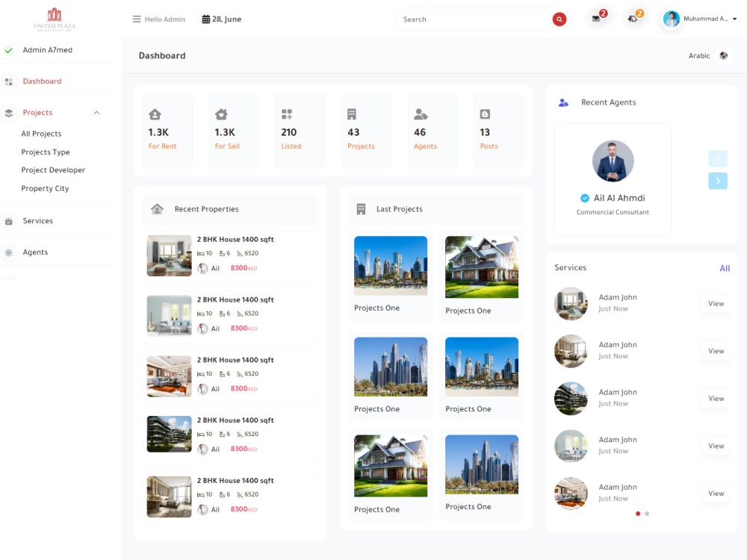Click the 210 Listed stat label

(x=291, y=146)
